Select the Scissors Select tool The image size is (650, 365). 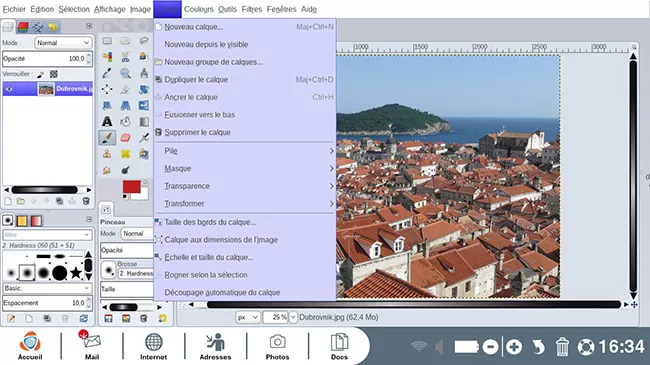coord(125,57)
